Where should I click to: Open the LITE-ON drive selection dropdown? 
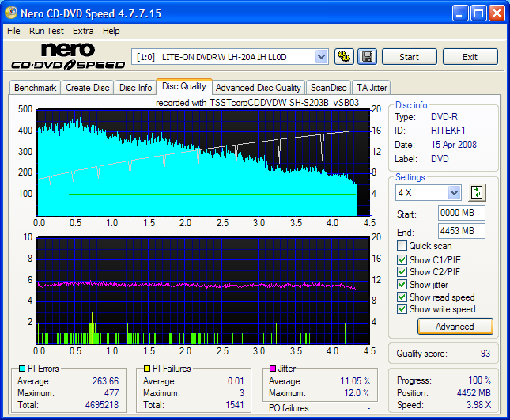pos(320,57)
